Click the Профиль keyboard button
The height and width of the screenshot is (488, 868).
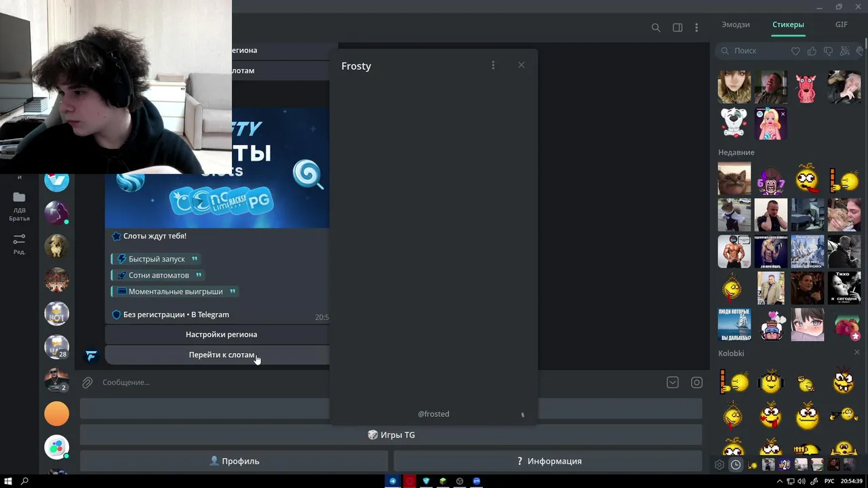(235, 461)
